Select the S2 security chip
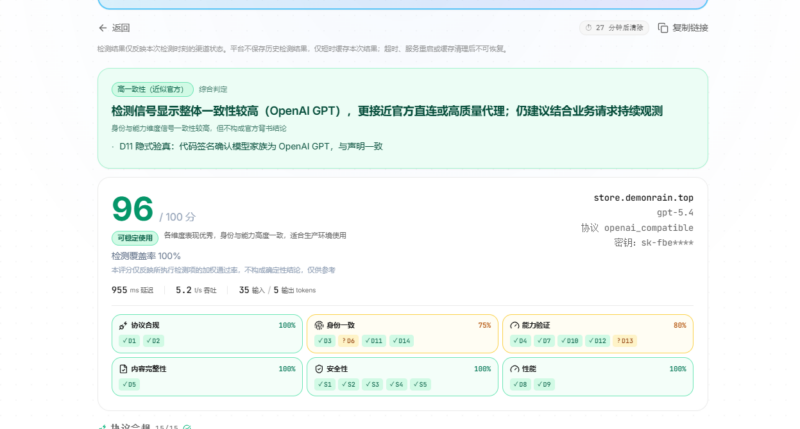Image resolution: width=800 pixels, height=429 pixels. (348, 385)
